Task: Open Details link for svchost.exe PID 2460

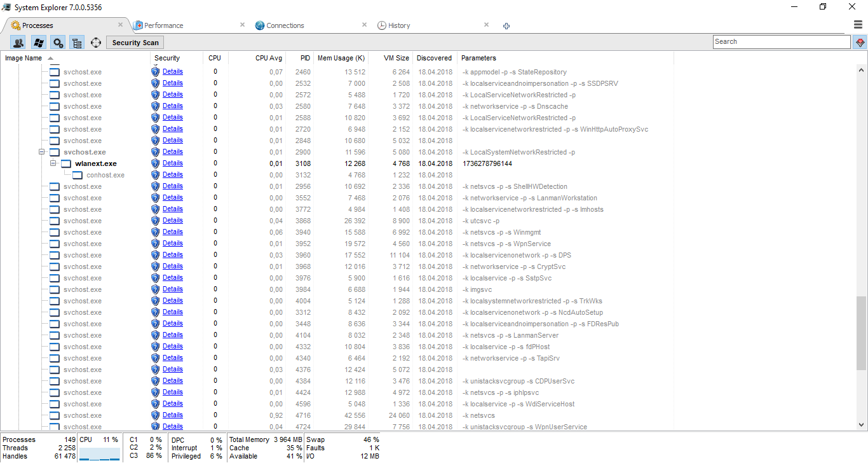Action: click(x=172, y=71)
